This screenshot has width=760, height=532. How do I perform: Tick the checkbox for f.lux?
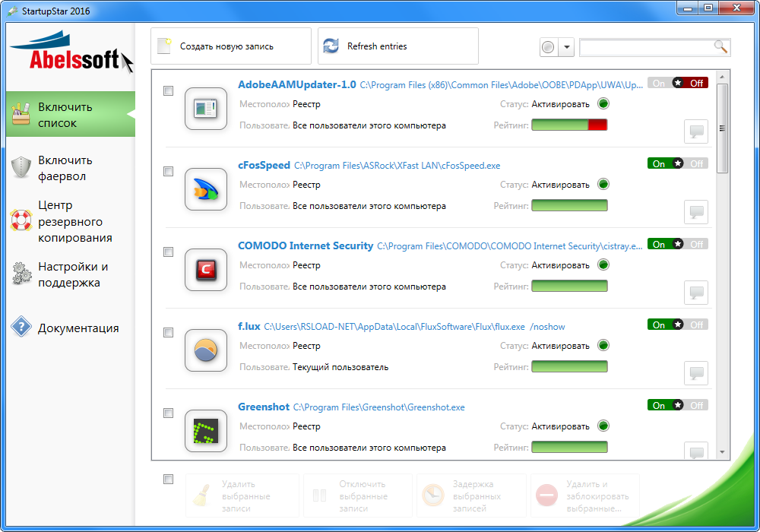coord(168,332)
